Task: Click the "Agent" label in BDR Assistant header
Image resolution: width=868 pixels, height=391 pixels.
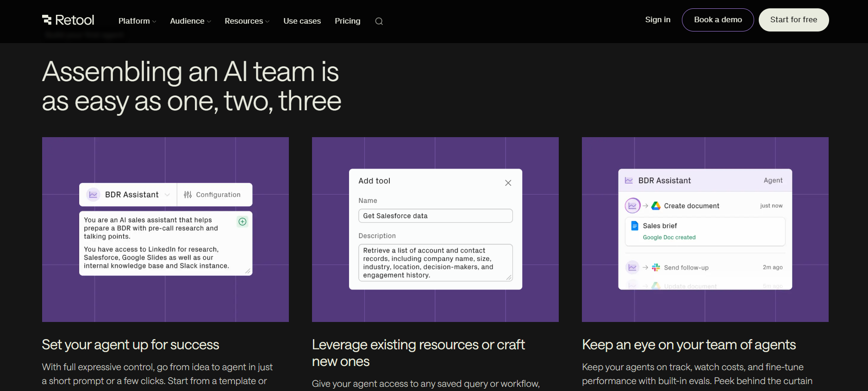Action: (x=773, y=180)
